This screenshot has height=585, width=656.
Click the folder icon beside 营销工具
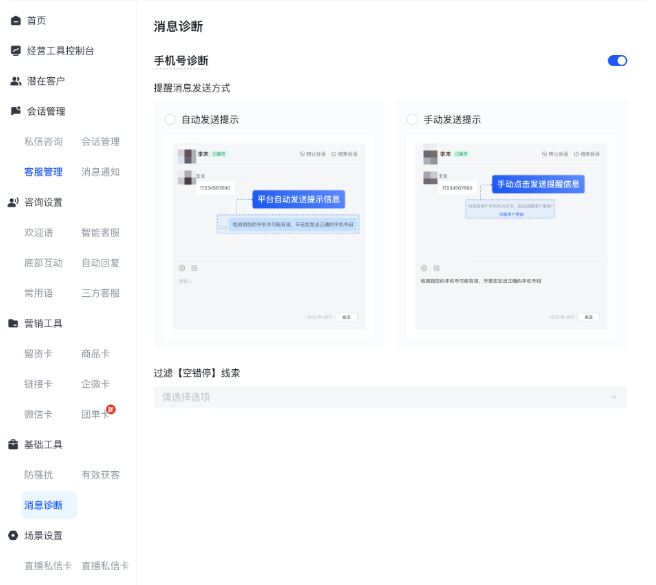coord(13,323)
